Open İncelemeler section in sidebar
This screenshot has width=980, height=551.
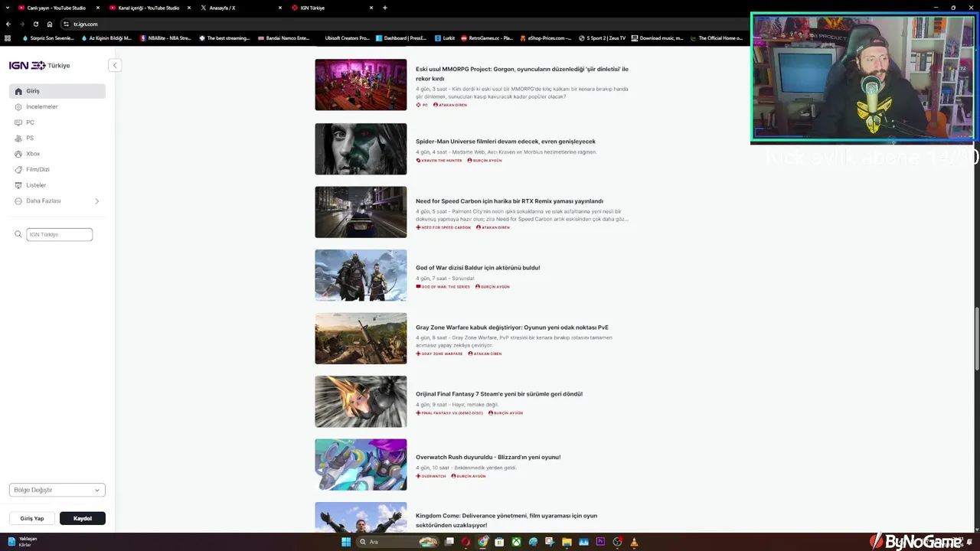coord(57,106)
